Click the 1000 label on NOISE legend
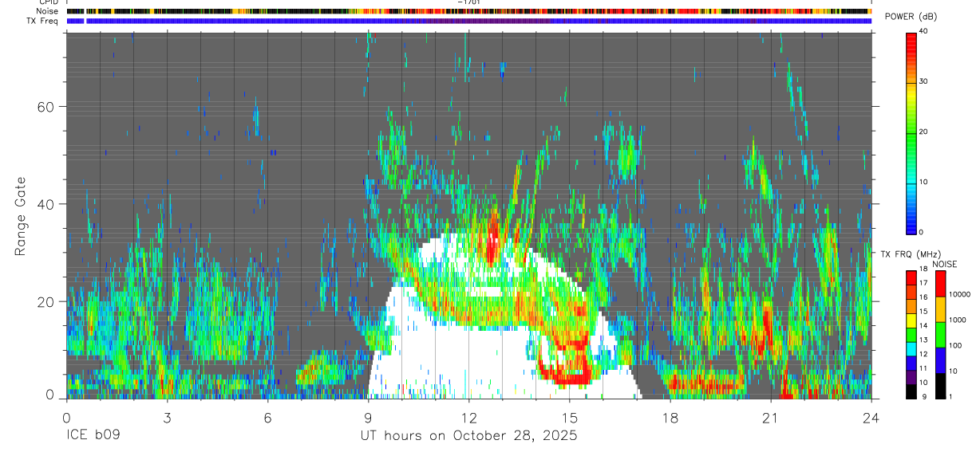The height and width of the screenshot is (452, 980). pos(958,320)
